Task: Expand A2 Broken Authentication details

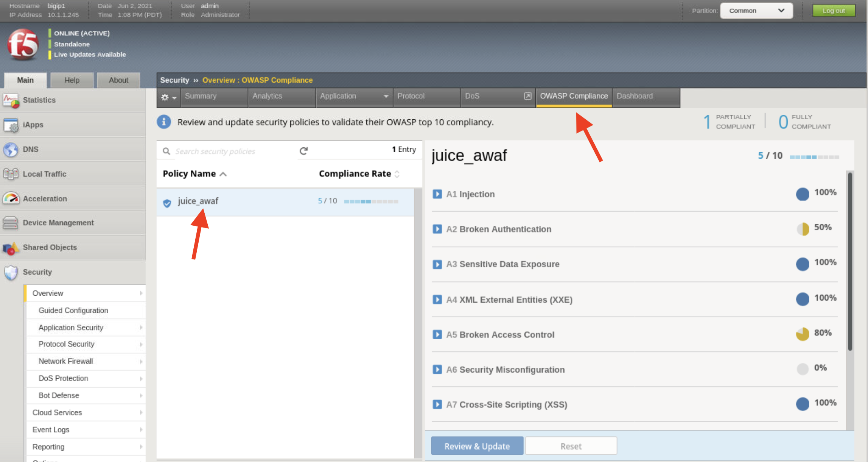Action: click(437, 229)
